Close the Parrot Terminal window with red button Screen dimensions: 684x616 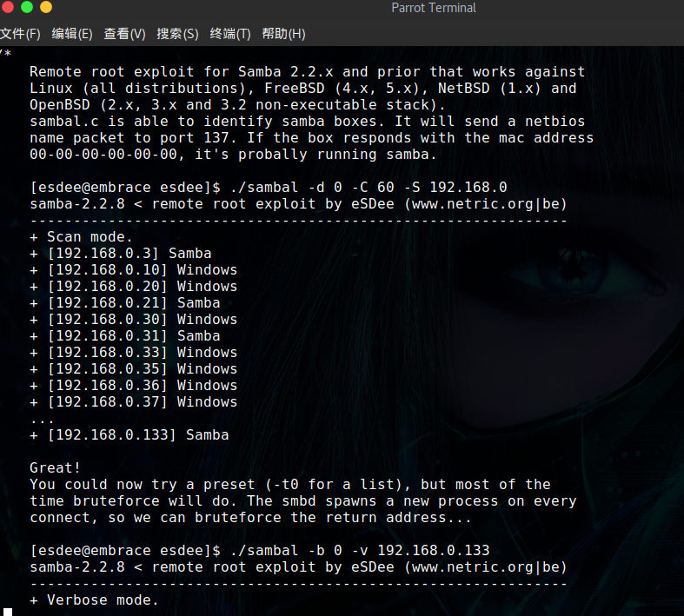point(8,7)
